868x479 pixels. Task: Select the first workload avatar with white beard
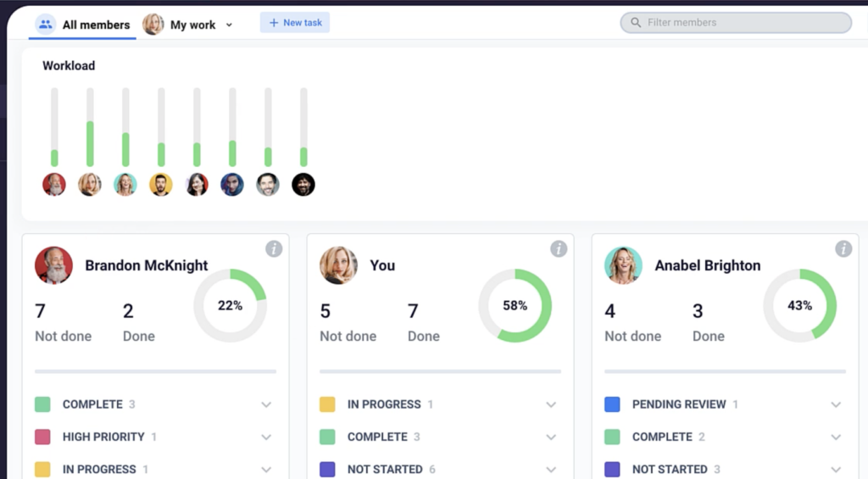(x=54, y=185)
